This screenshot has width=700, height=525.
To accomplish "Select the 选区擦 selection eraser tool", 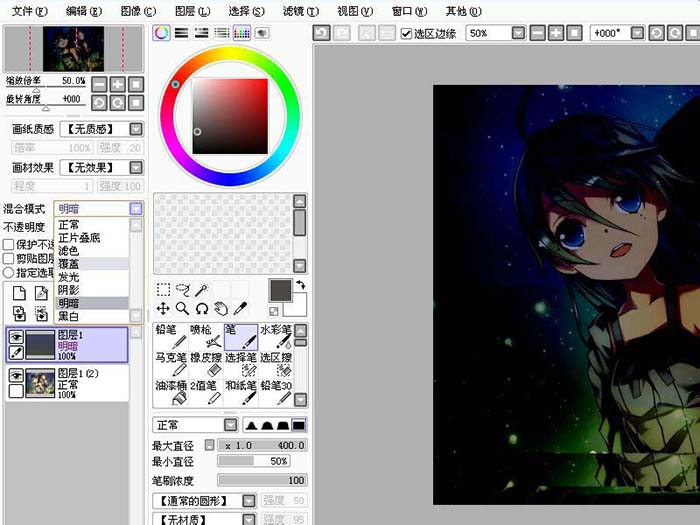I will coord(276,365).
